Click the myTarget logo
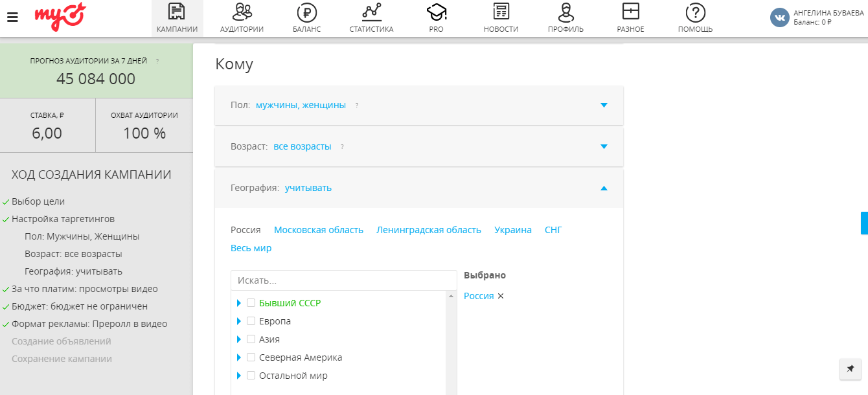Screen dimensions: 868x395 pyautogui.click(x=60, y=17)
